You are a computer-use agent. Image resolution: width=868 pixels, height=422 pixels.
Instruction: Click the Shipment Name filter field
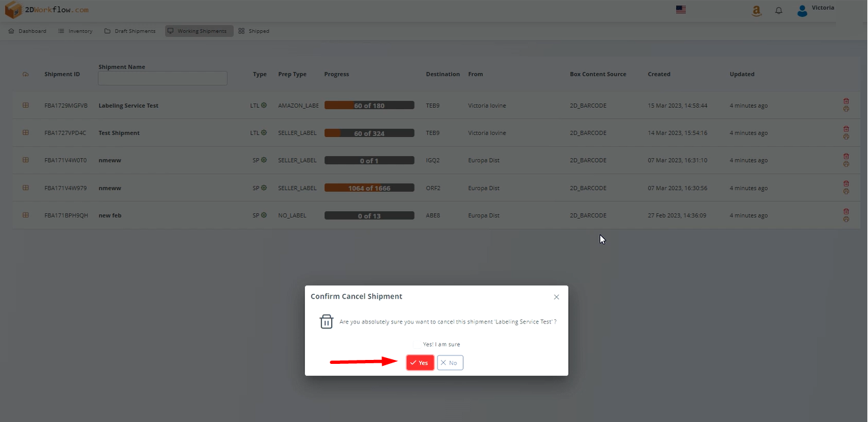[162, 78]
